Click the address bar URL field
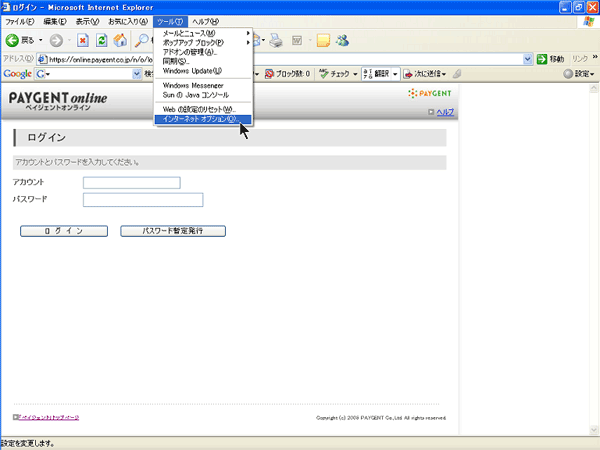This screenshot has height=450, width=600. (x=283, y=59)
